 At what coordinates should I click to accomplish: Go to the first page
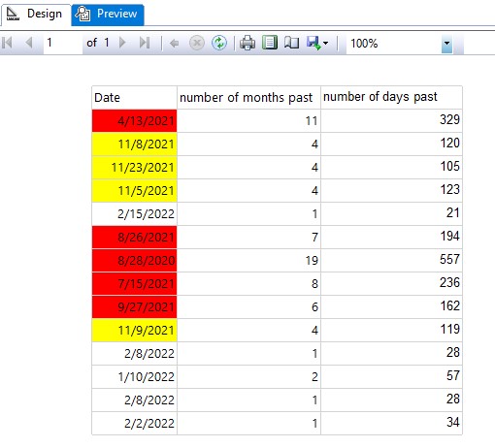(x=7, y=43)
